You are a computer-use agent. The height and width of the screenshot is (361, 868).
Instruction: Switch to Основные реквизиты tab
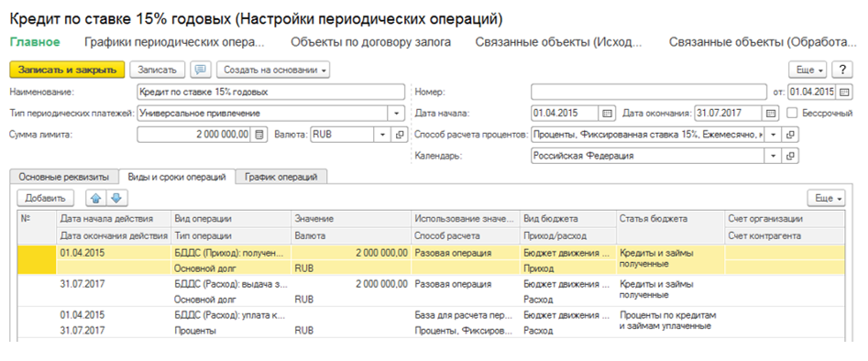coord(64,177)
